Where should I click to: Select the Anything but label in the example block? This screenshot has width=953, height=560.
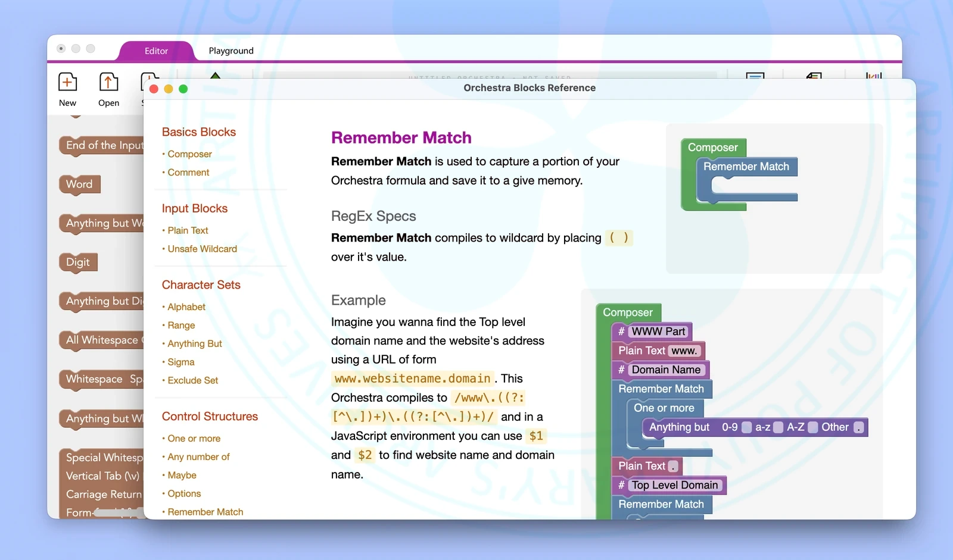click(x=680, y=427)
